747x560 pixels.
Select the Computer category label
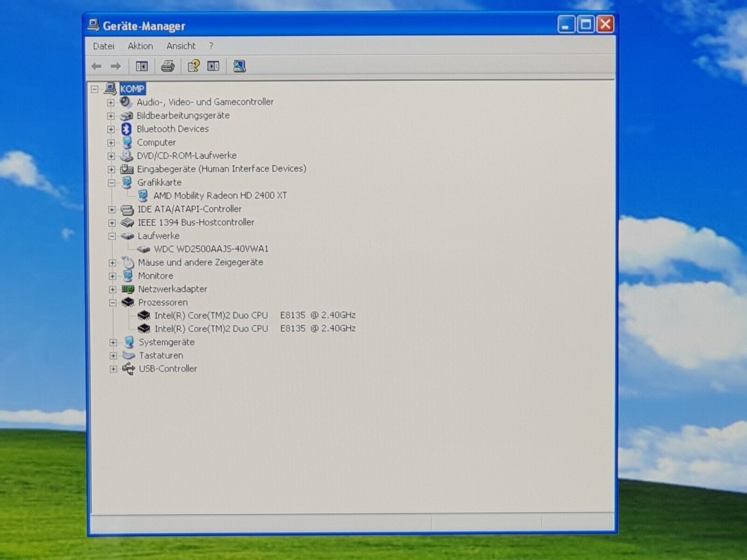(x=156, y=142)
